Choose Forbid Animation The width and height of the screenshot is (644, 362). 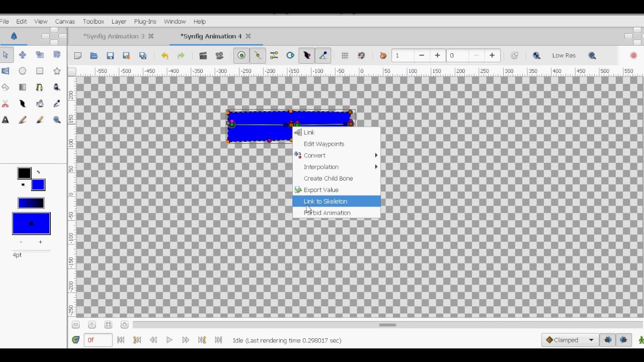pyautogui.click(x=337, y=213)
